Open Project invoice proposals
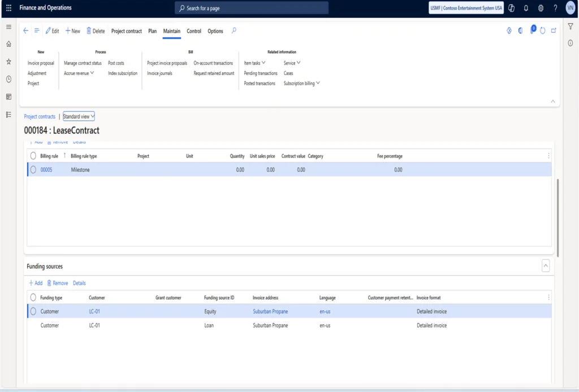579x392 pixels. point(167,63)
